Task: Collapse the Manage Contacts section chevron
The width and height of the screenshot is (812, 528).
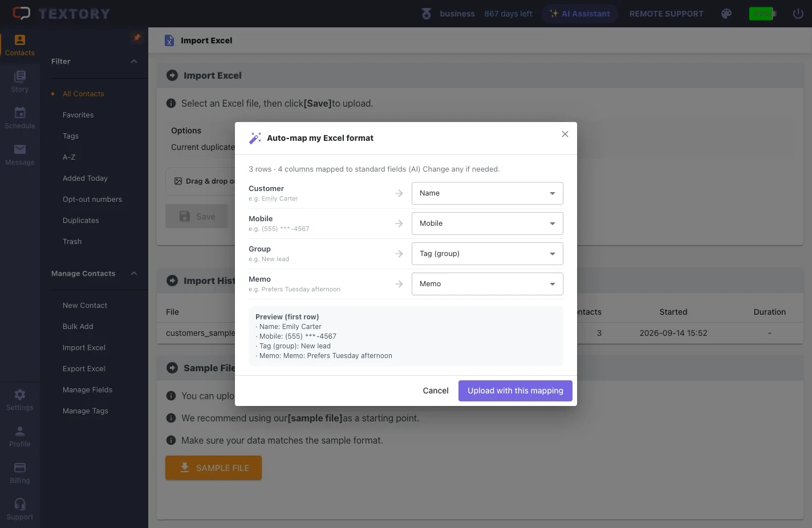Action: pos(134,274)
